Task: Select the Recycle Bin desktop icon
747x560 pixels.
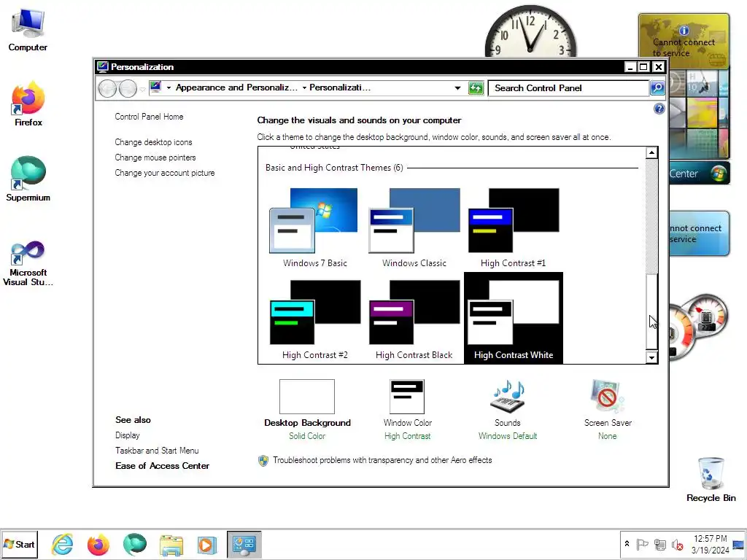Action: coord(711,480)
